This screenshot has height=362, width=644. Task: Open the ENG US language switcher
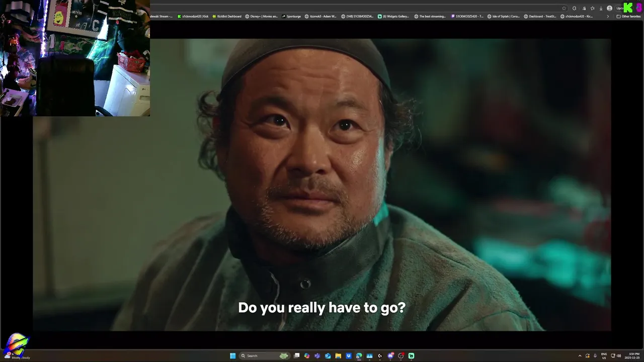click(x=604, y=356)
